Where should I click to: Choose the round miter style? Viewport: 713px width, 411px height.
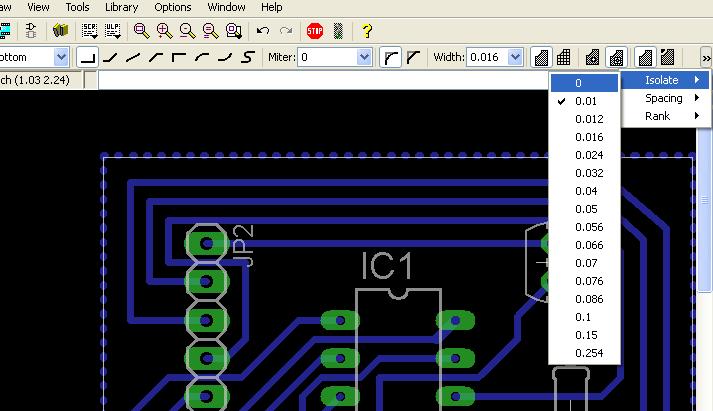click(x=391, y=57)
